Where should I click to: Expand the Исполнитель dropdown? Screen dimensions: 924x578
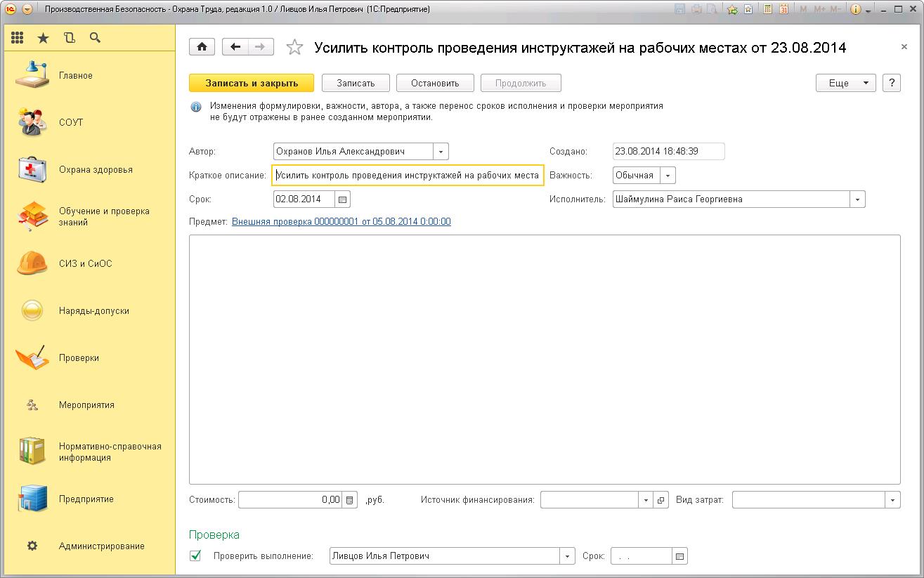[857, 199]
